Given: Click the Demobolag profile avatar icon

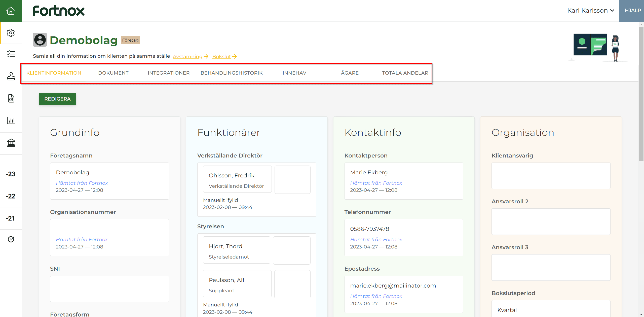Looking at the screenshot, I should pyautogui.click(x=40, y=40).
